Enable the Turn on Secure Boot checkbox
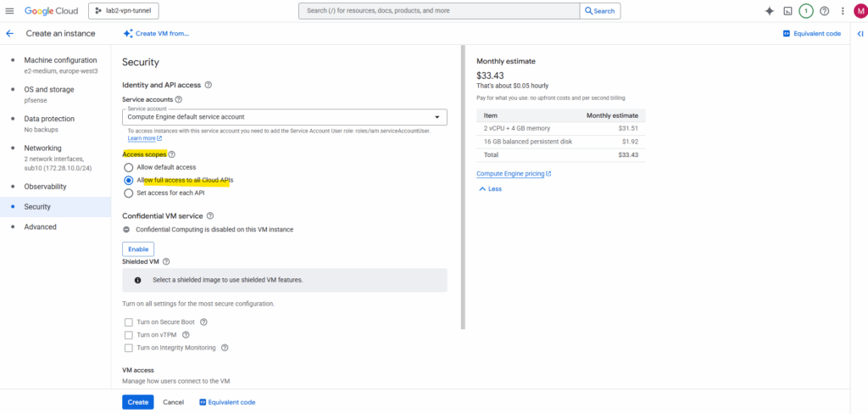The image size is (868, 414). pos(129,322)
